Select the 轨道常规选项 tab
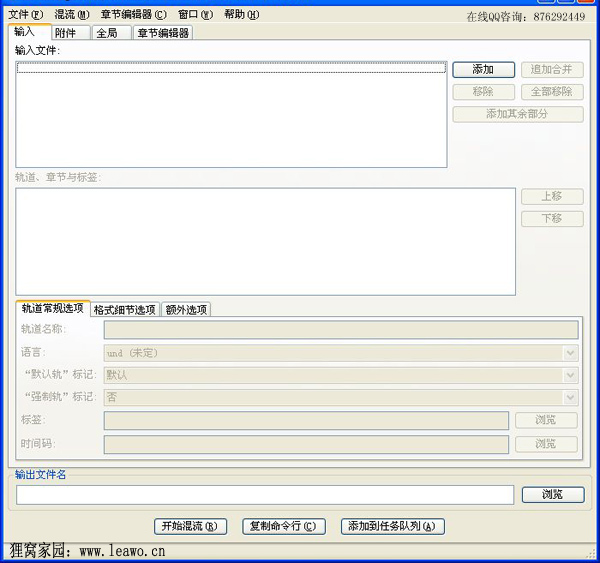Viewport: 600px width, 563px height. (53, 308)
